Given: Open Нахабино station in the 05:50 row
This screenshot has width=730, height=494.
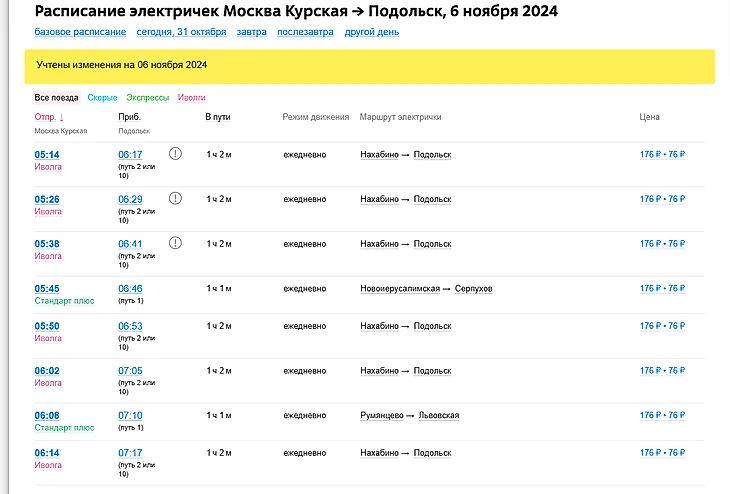Looking at the screenshot, I should (x=379, y=326).
